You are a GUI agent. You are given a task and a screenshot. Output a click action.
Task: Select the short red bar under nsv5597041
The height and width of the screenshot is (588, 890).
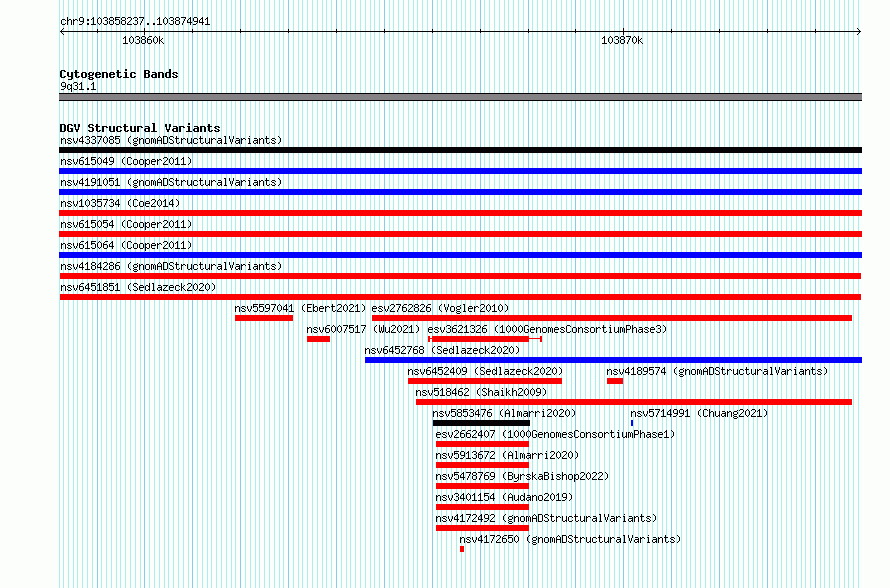(x=264, y=318)
